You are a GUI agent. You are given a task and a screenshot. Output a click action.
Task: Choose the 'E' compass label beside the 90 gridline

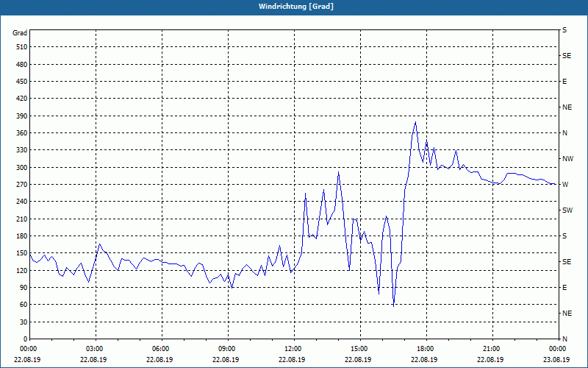[564, 288]
